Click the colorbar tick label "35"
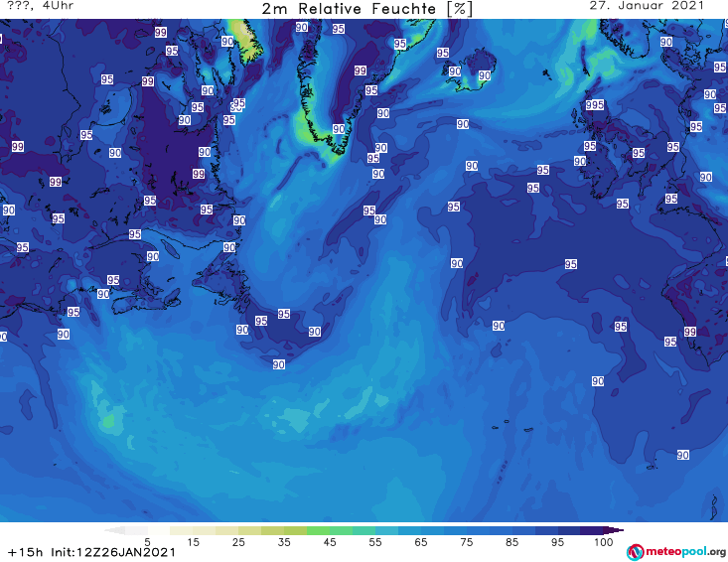The height and width of the screenshot is (562, 728). point(284,541)
